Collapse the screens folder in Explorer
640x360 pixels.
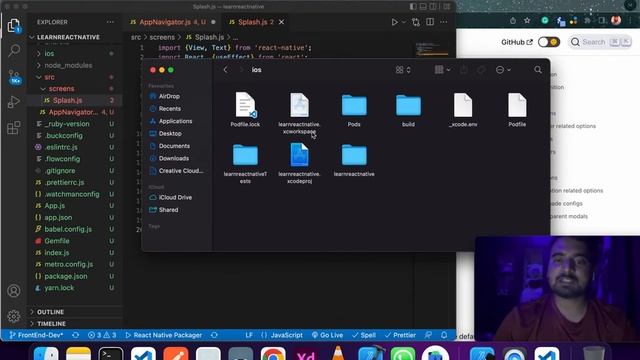click(x=75, y=89)
